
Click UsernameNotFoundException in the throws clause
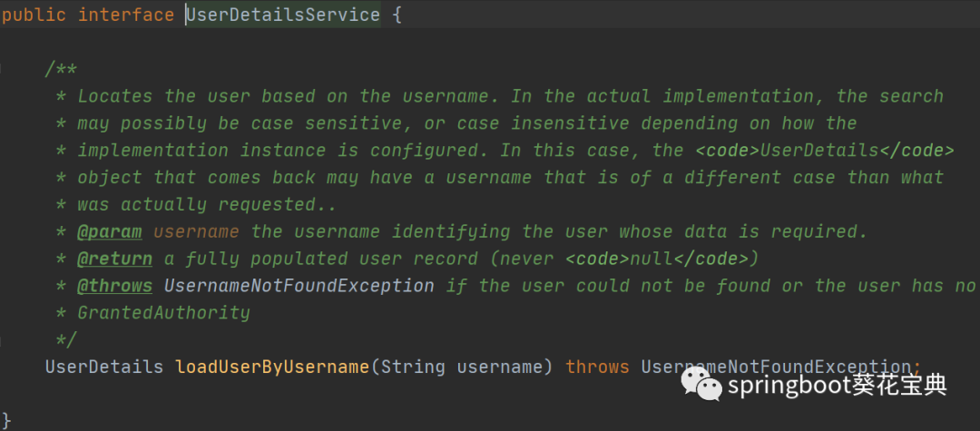pyautogui.click(x=780, y=367)
